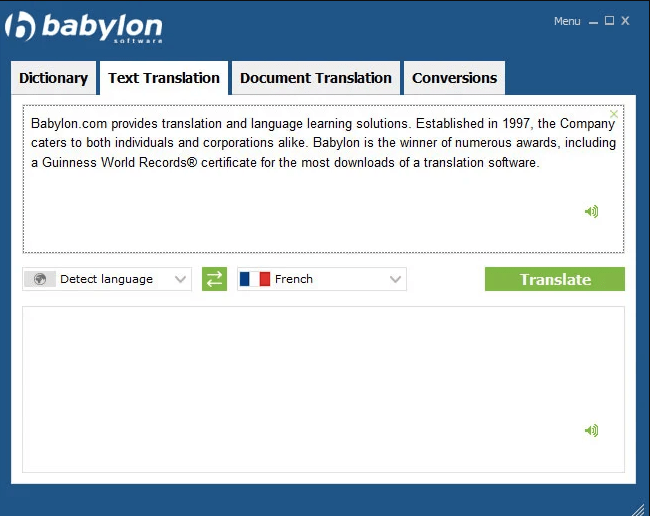Switch to the Dictionary tab
This screenshot has width=650, height=516.
53,78
